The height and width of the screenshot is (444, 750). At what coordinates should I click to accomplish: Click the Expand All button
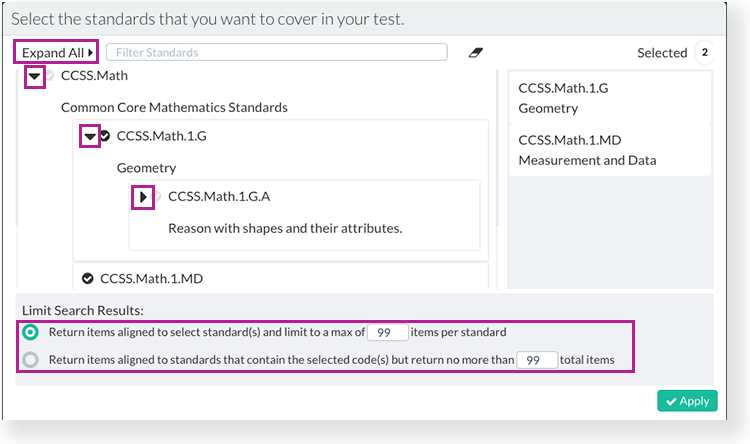[56, 52]
